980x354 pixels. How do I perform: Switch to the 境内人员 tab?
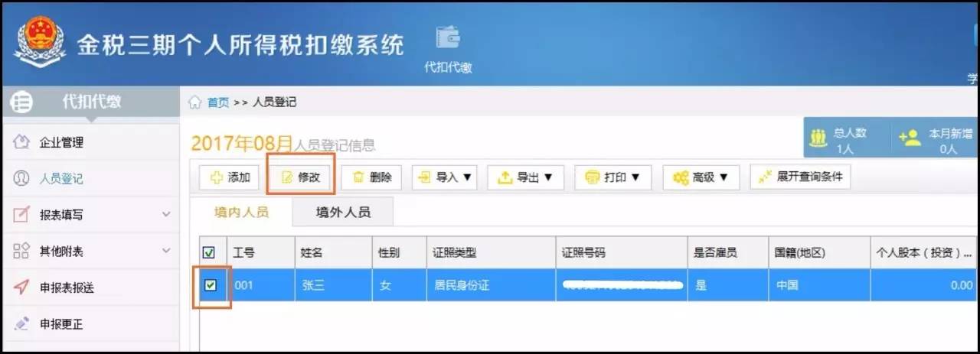click(x=242, y=213)
